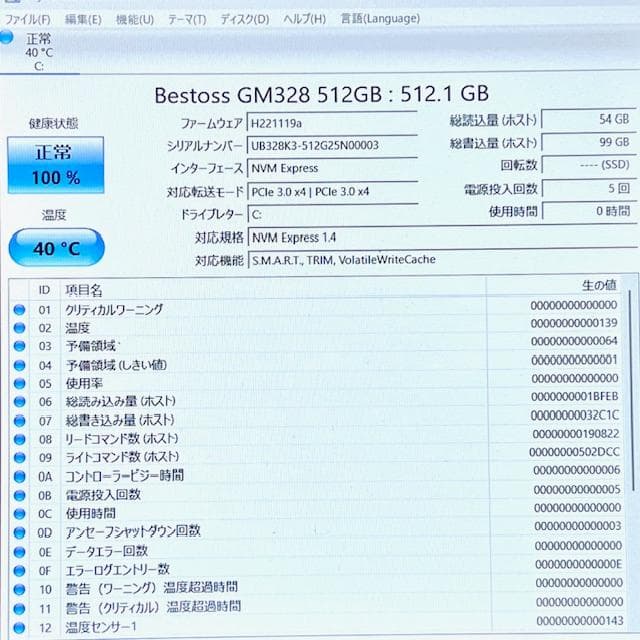
Task: Click the 正常 100 % health status button
Action: 56,165
